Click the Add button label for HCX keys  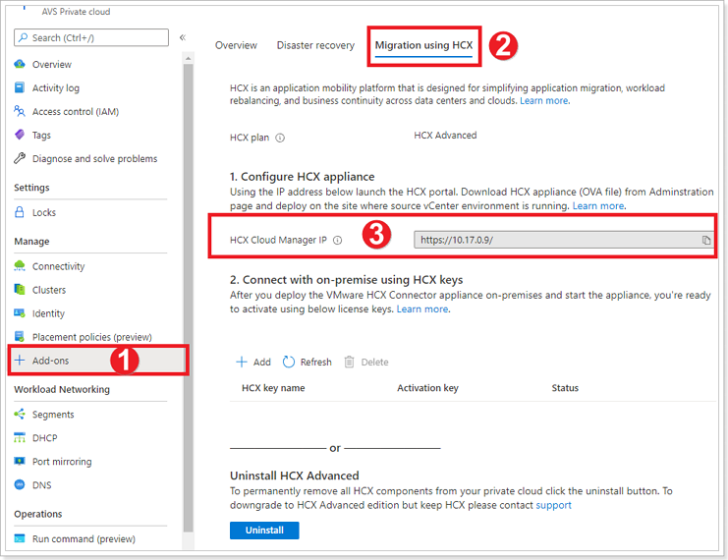pyautogui.click(x=262, y=363)
